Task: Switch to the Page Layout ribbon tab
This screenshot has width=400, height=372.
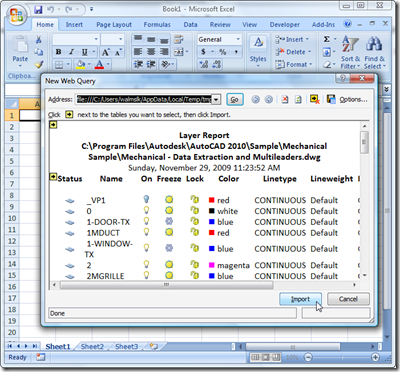Action: [114, 25]
